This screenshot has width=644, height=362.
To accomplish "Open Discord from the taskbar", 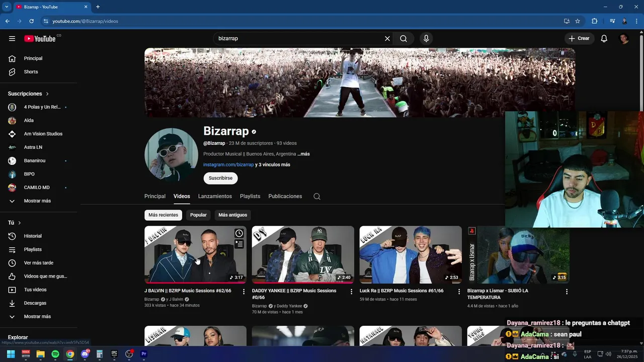I will (85, 354).
